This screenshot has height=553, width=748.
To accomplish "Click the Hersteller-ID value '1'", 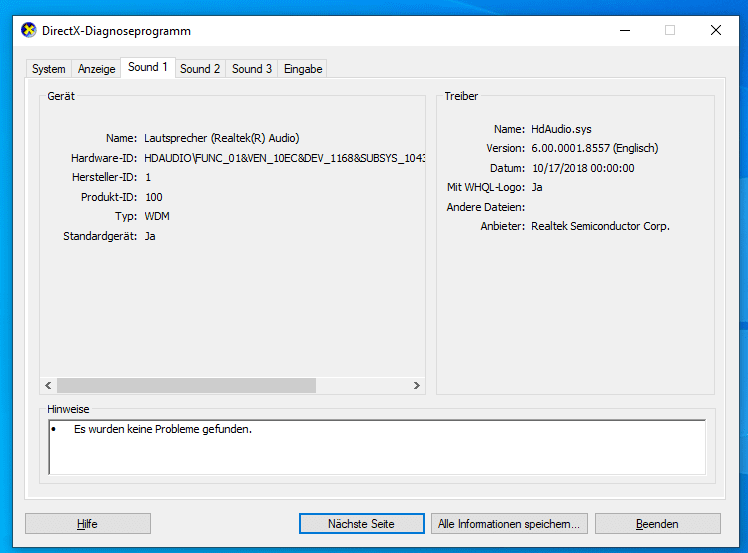I will click(x=148, y=177).
